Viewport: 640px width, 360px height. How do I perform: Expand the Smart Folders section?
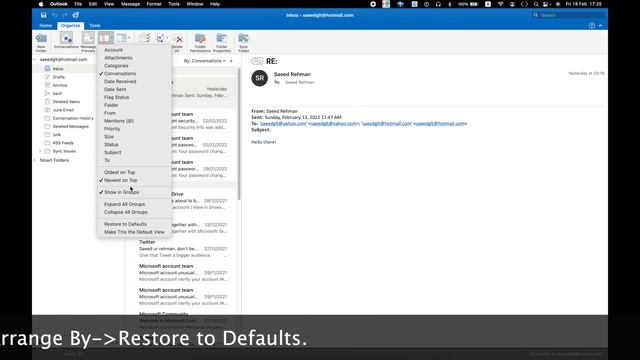(x=35, y=160)
